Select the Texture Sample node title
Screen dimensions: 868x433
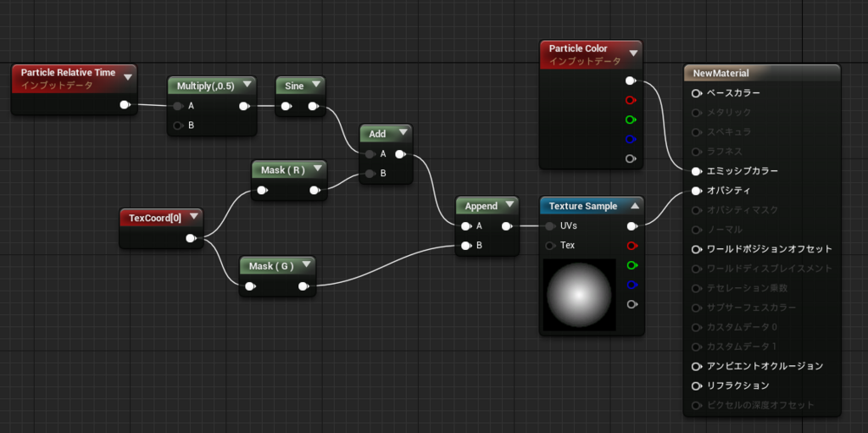coord(583,206)
